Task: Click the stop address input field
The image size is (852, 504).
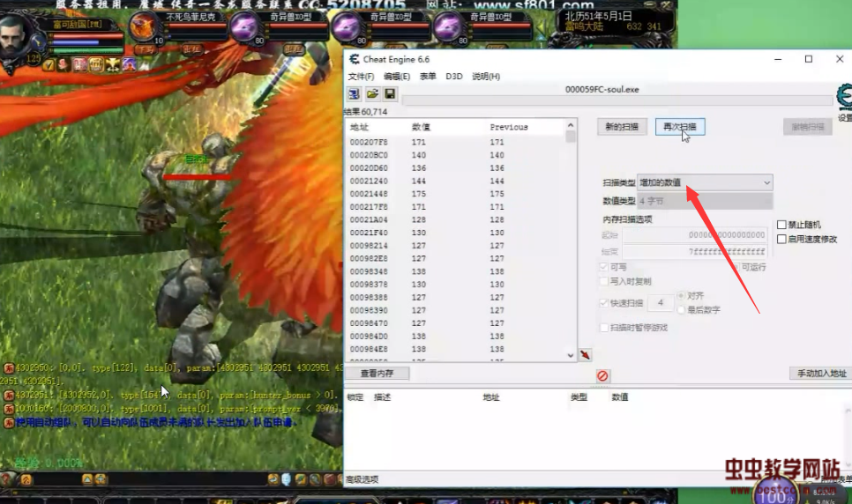Action: 695,251
